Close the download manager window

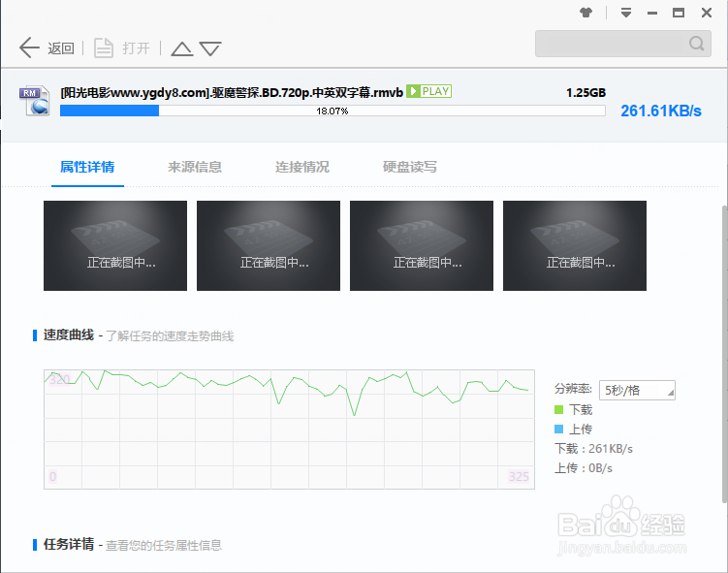pos(707,13)
